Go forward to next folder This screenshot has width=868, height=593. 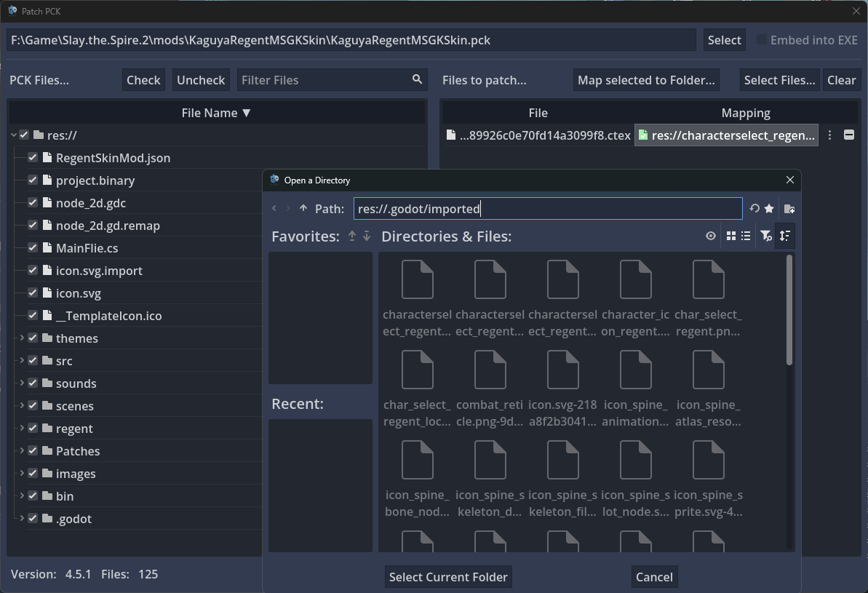pyautogui.click(x=288, y=208)
